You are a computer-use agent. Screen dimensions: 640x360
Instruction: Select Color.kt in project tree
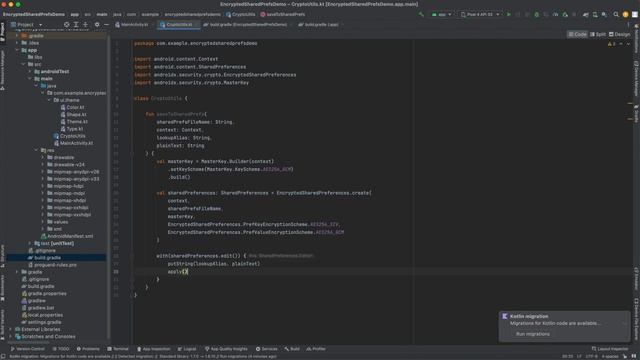[72, 107]
